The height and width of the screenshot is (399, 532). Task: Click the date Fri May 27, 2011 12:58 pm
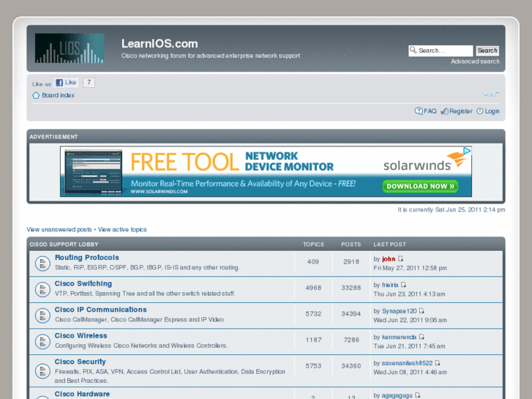point(410,268)
